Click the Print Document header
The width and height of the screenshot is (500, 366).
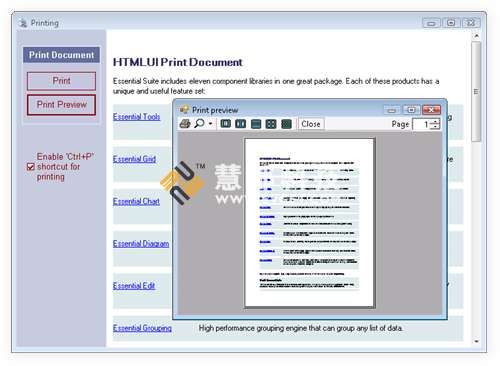[x=61, y=55]
